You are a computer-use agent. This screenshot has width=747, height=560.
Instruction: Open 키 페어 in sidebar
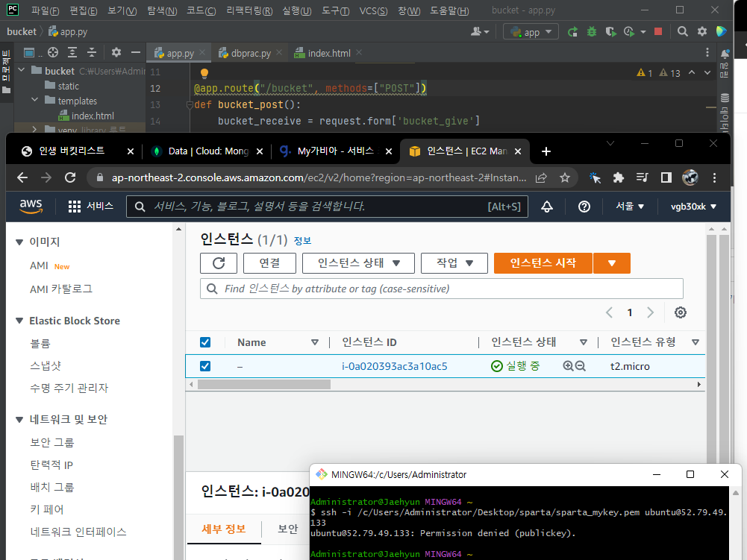[47, 509]
